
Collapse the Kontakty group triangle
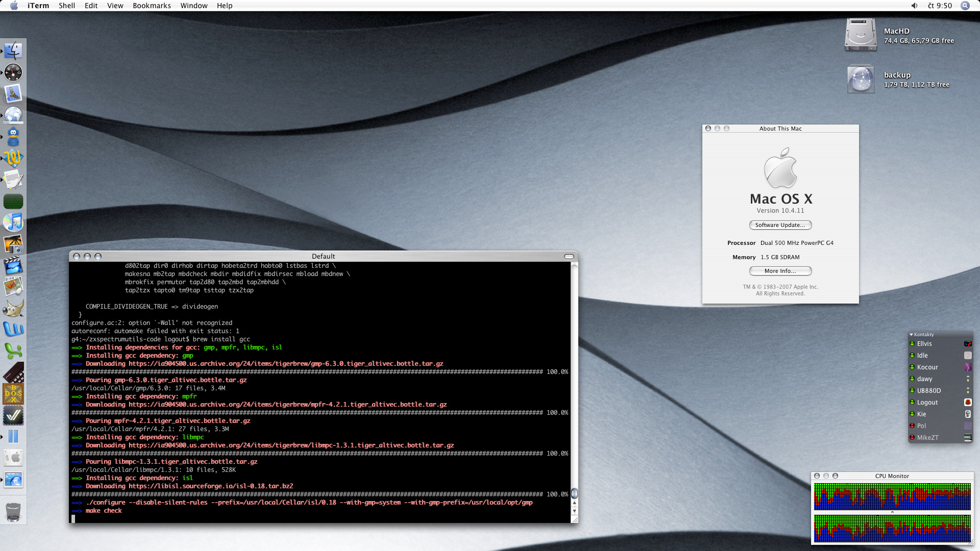(x=911, y=335)
